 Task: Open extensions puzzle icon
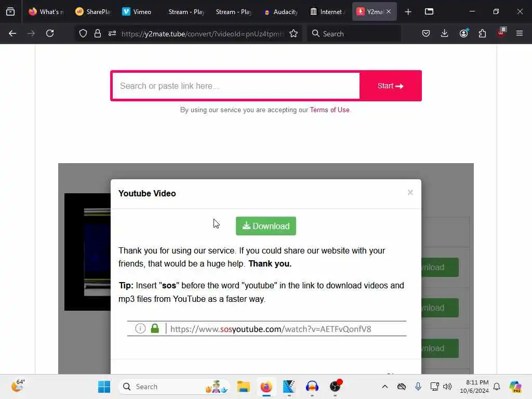482,33
